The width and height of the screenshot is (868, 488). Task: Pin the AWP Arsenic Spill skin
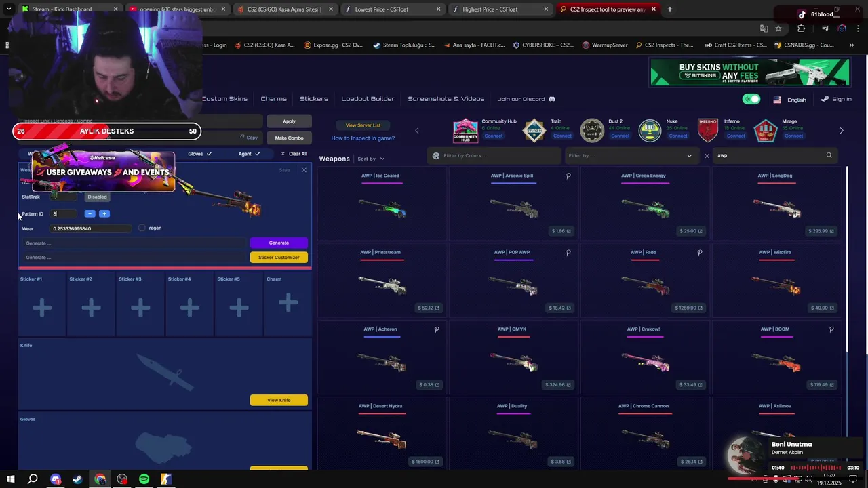pos(568,176)
